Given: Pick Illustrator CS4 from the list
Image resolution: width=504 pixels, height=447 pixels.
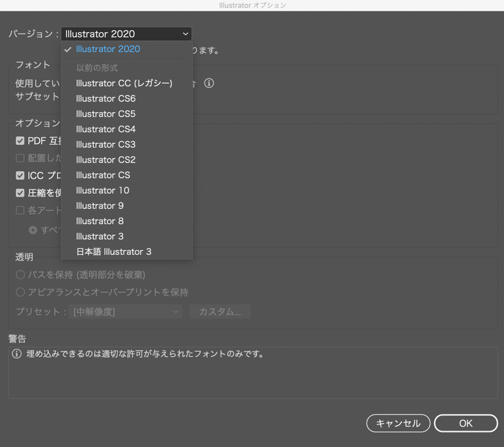Looking at the screenshot, I should (105, 129).
